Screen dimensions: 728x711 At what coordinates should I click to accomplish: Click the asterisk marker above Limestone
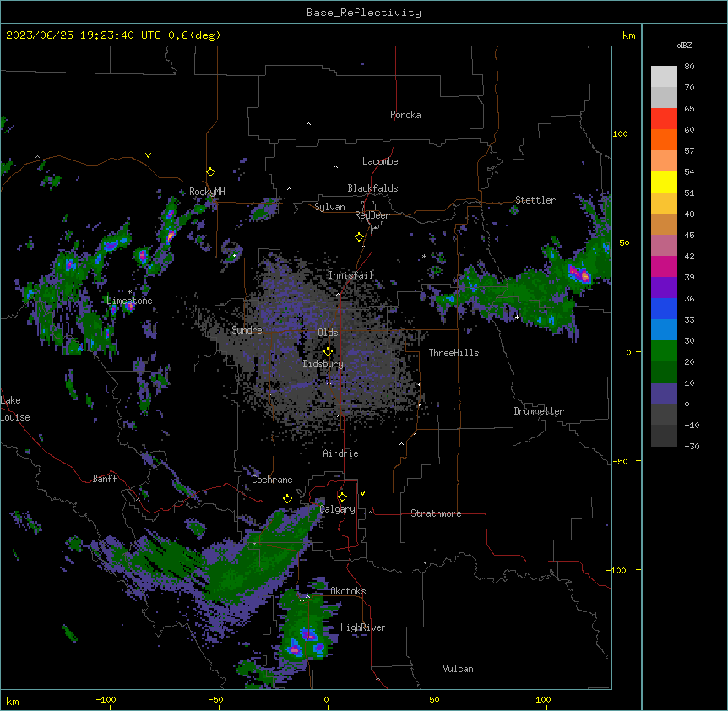click(129, 292)
